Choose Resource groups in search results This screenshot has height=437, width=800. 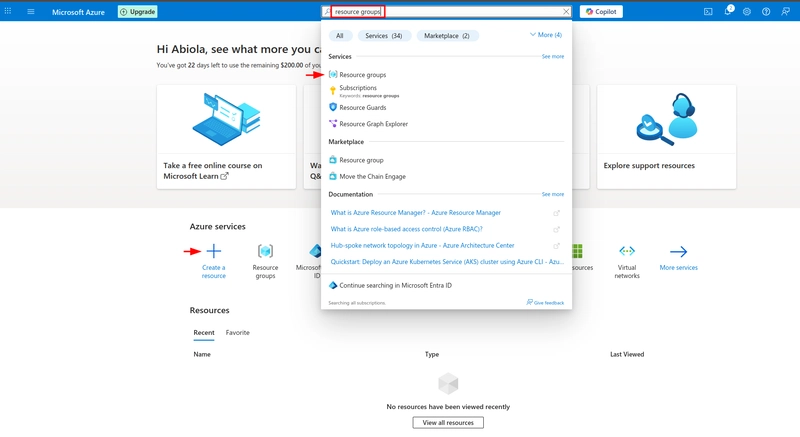click(x=363, y=74)
